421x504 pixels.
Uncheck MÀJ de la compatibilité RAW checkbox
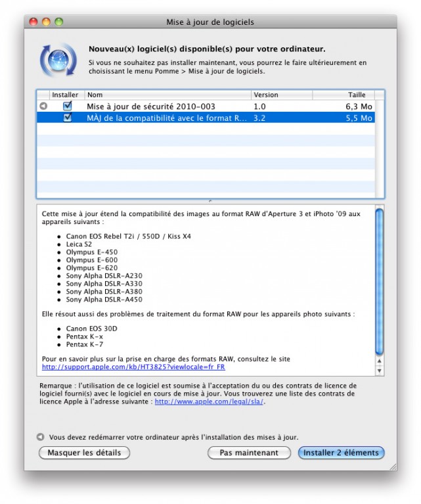[x=68, y=118]
